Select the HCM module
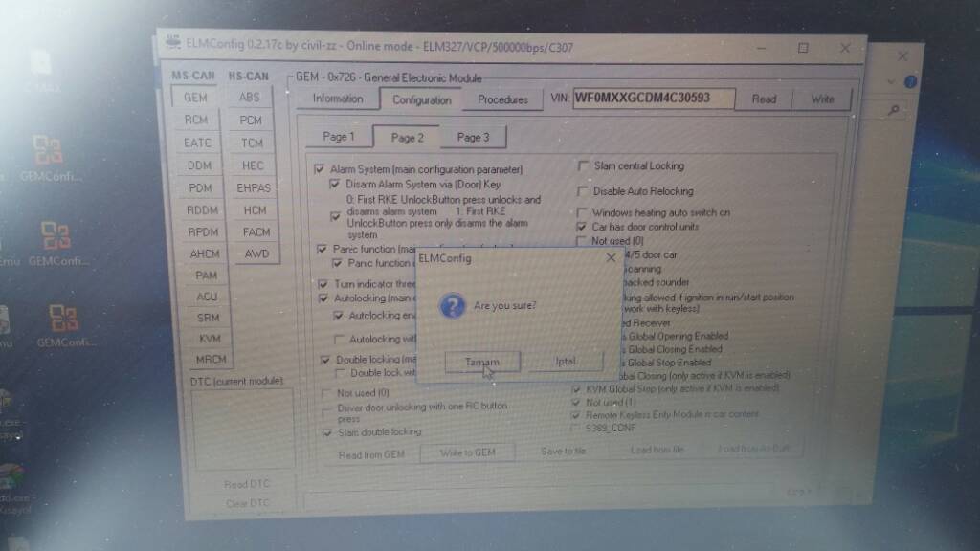 (255, 210)
